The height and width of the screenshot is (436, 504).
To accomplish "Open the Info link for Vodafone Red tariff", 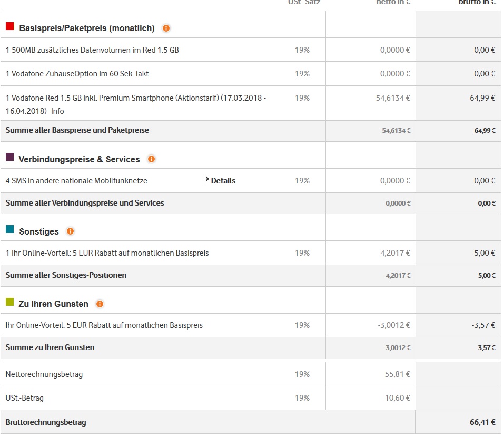I will click(57, 111).
